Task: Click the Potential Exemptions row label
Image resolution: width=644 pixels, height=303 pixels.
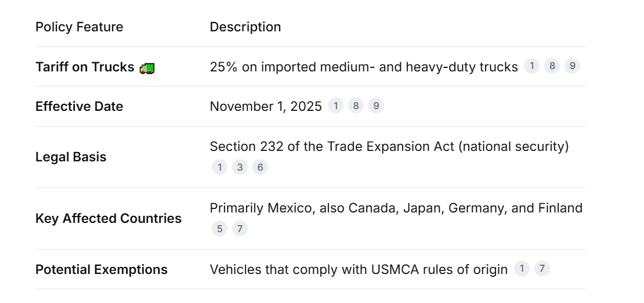Action: [x=101, y=269]
